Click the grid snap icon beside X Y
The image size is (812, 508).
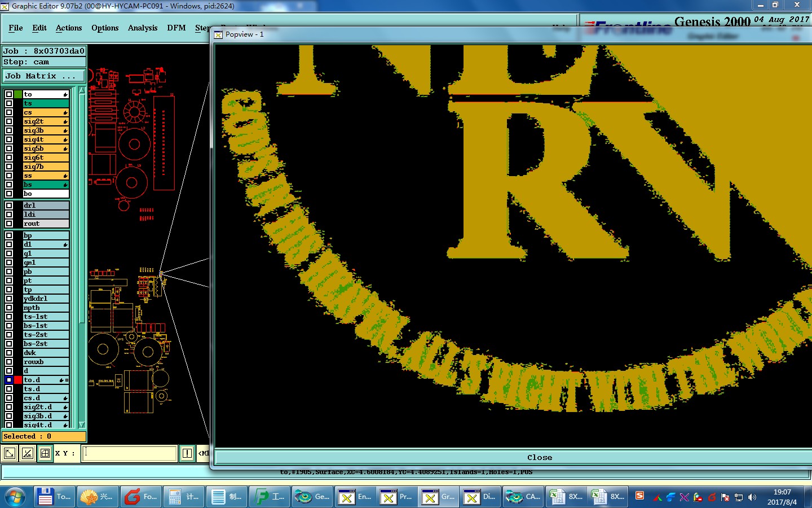pyautogui.click(x=45, y=453)
